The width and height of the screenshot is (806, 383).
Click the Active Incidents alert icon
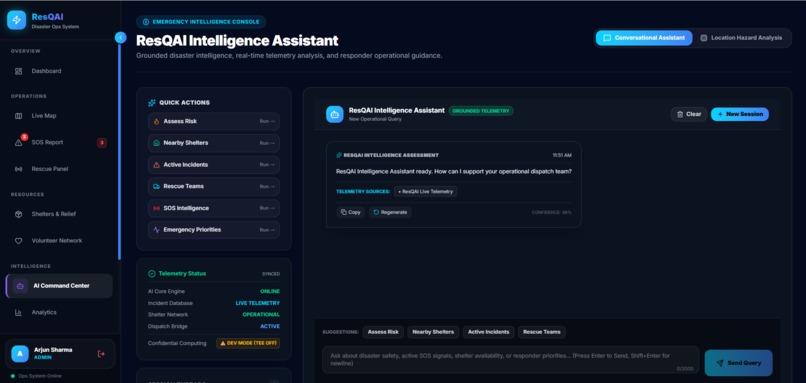[x=156, y=165]
